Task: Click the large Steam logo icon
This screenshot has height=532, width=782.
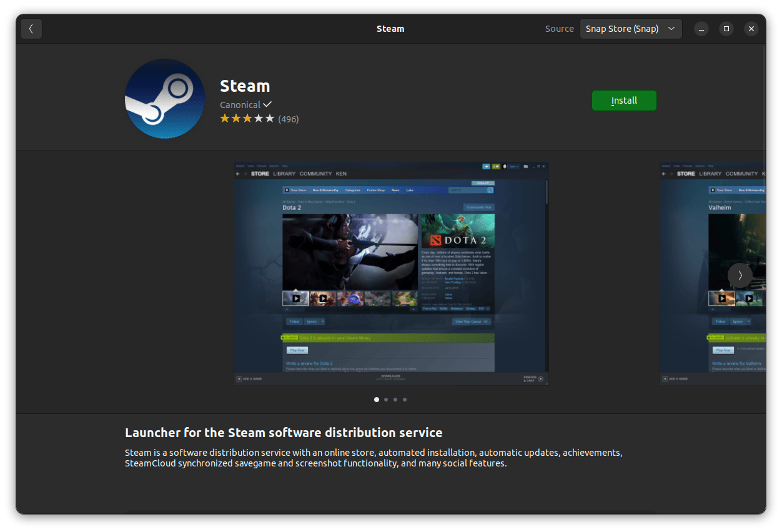Action: pyautogui.click(x=165, y=99)
